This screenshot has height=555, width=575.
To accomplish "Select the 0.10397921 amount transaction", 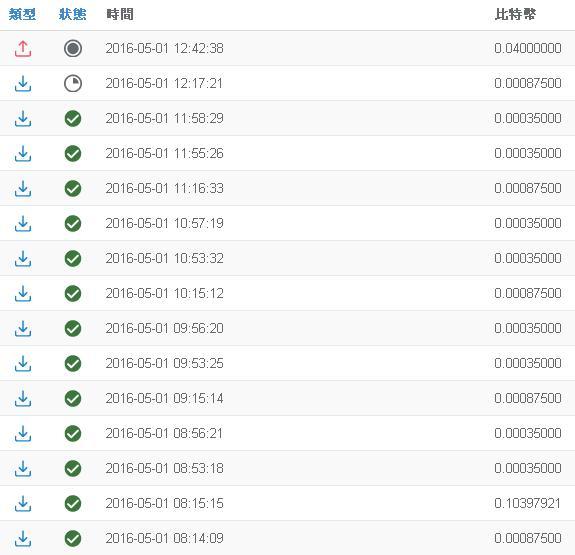I will [527, 503].
